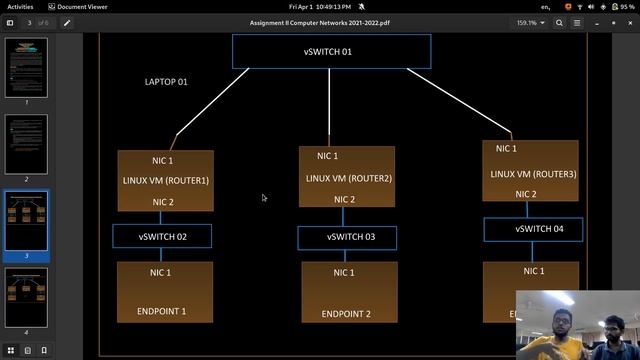The image size is (640, 360).
Task: Click the Wi-Fi network icon
Action: point(580,7)
